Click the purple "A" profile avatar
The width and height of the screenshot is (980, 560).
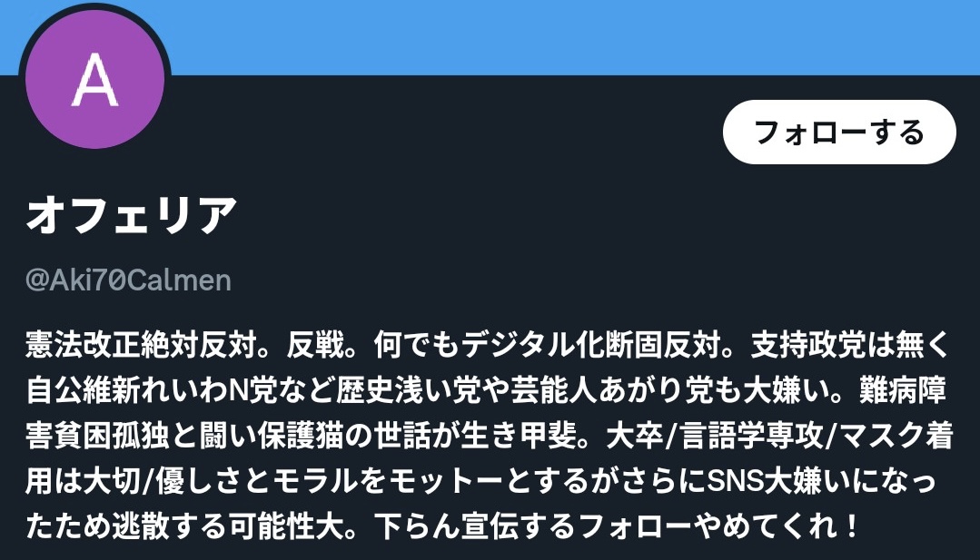[95, 79]
